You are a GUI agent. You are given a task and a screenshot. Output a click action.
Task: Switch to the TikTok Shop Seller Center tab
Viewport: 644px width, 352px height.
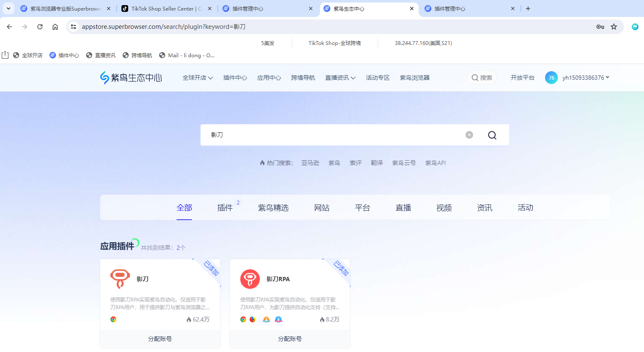166,8
